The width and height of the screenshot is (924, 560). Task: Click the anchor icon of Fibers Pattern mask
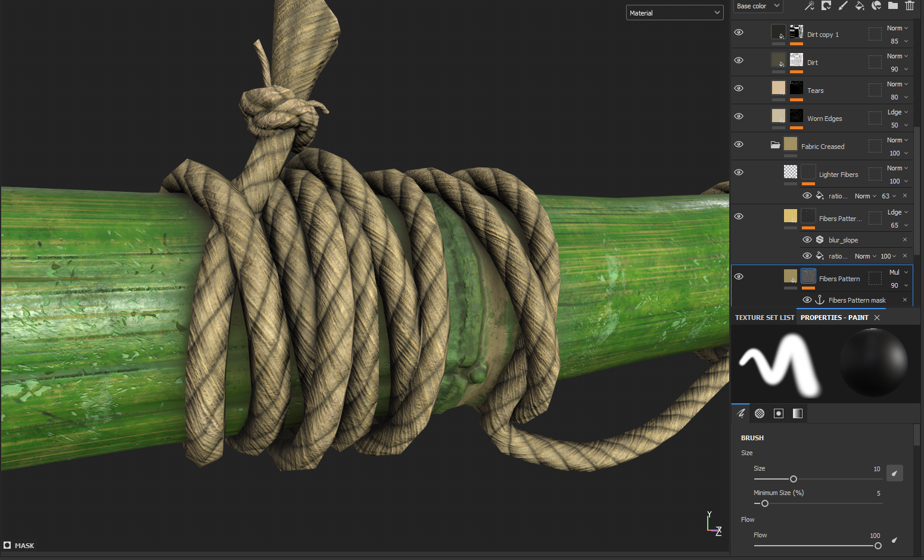click(820, 300)
